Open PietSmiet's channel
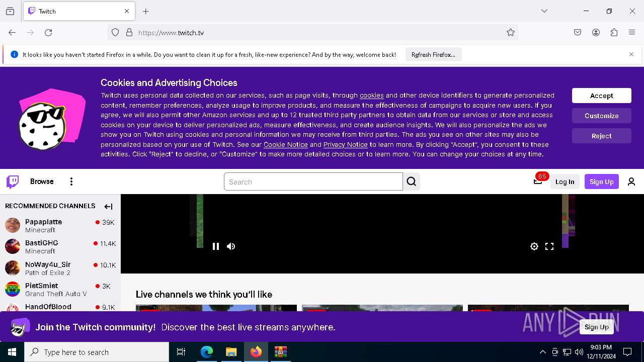 click(60, 289)
